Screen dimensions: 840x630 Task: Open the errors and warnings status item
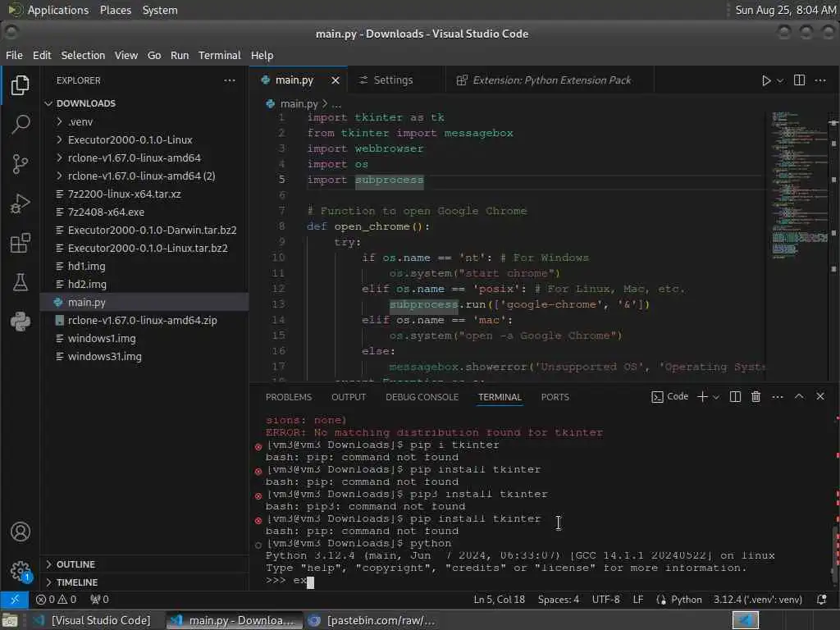(57, 600)
